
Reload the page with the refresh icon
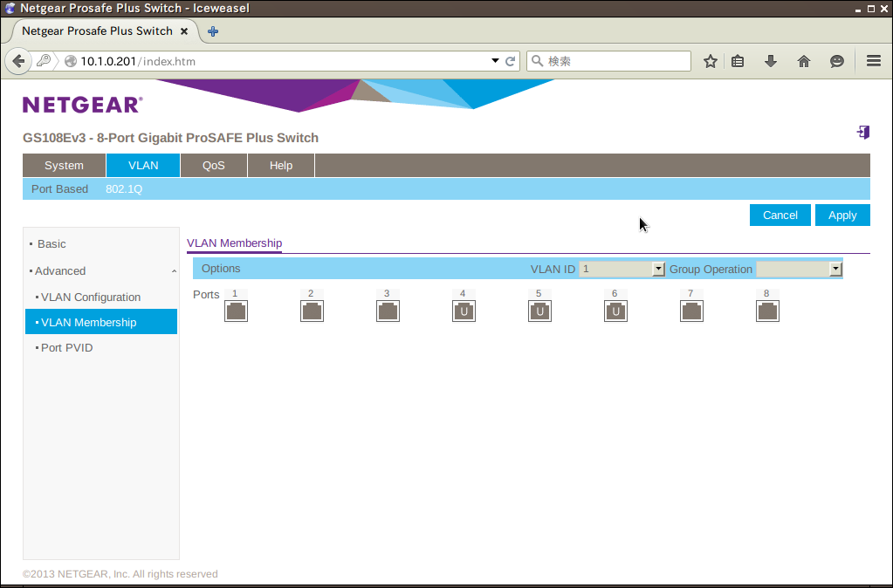click(511, 61)
